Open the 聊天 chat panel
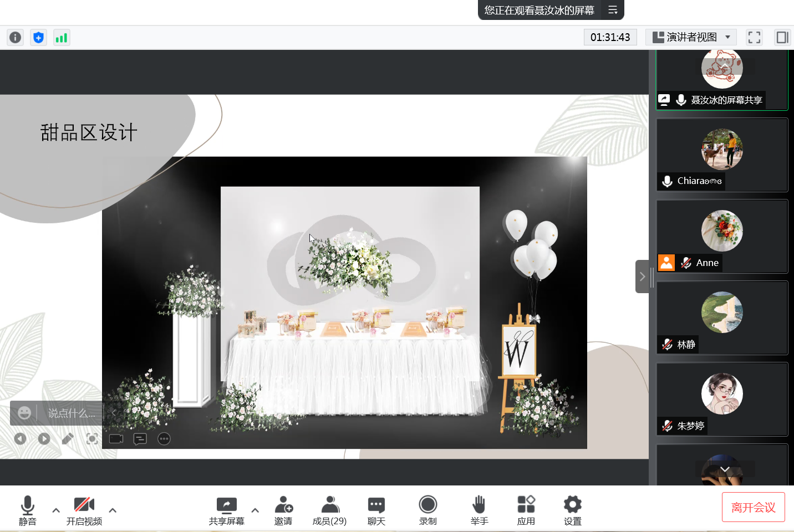This screenshot has height=532, width=794. (376, 510)
